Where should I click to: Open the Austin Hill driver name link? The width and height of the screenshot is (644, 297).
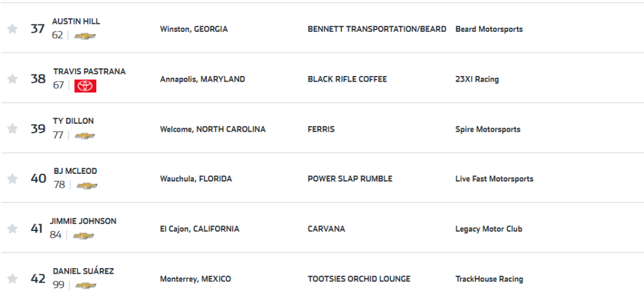click(76, 21)
